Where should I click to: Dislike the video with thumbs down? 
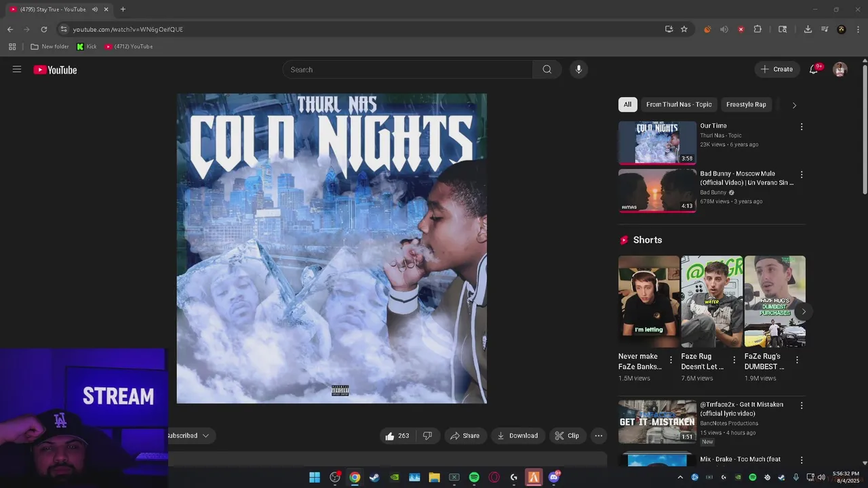click(x=427, y=436)
